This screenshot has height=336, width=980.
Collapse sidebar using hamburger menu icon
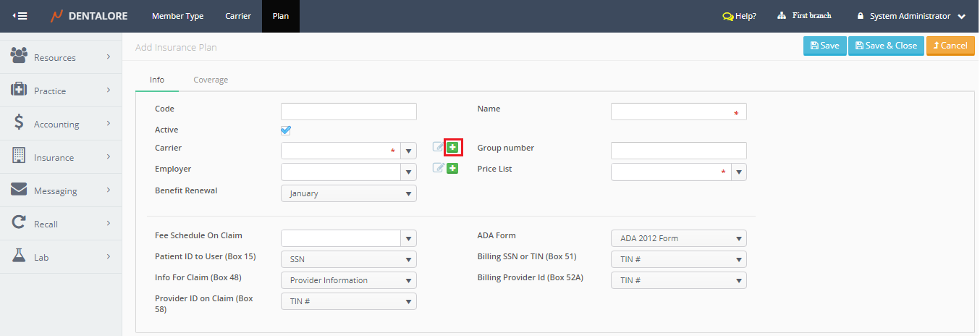click(x=20, y=16)
